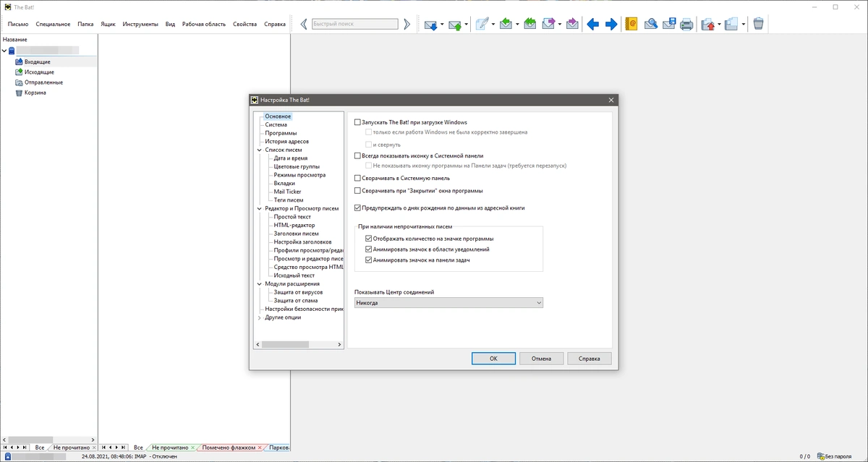Uncheck Отображать количество на значке программы
This screenshot has height=462, width=868.
click(369, 239)
